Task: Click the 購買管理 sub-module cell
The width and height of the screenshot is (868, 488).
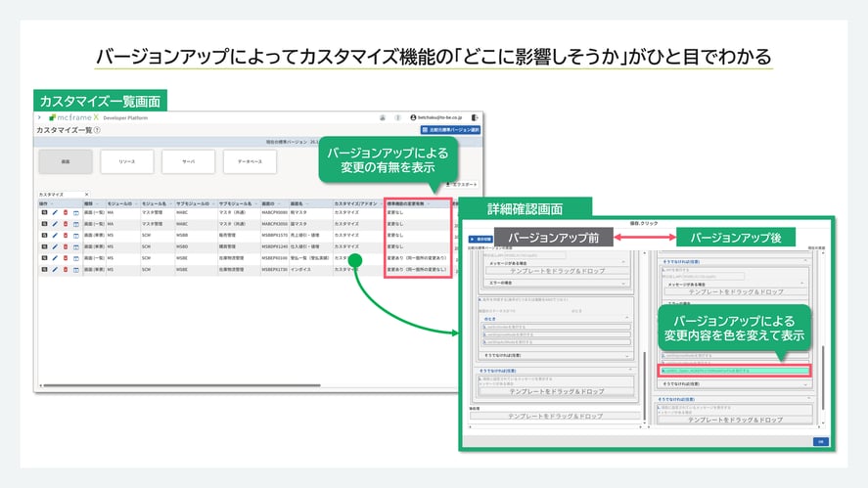Action: pos(226,246)
